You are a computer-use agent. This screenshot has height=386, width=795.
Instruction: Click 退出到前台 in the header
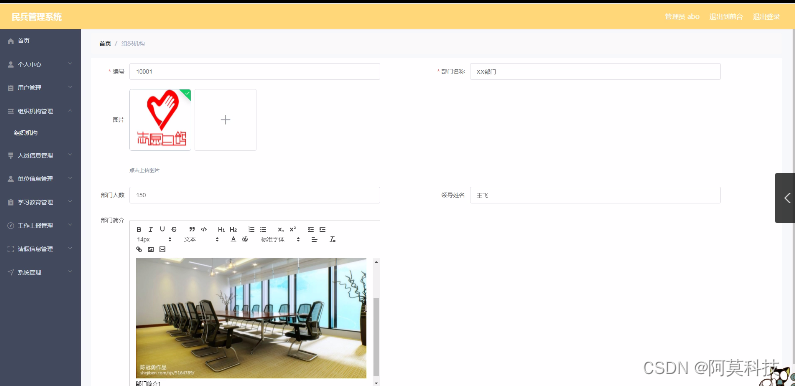pyautogui.click(x=727, y=17)
